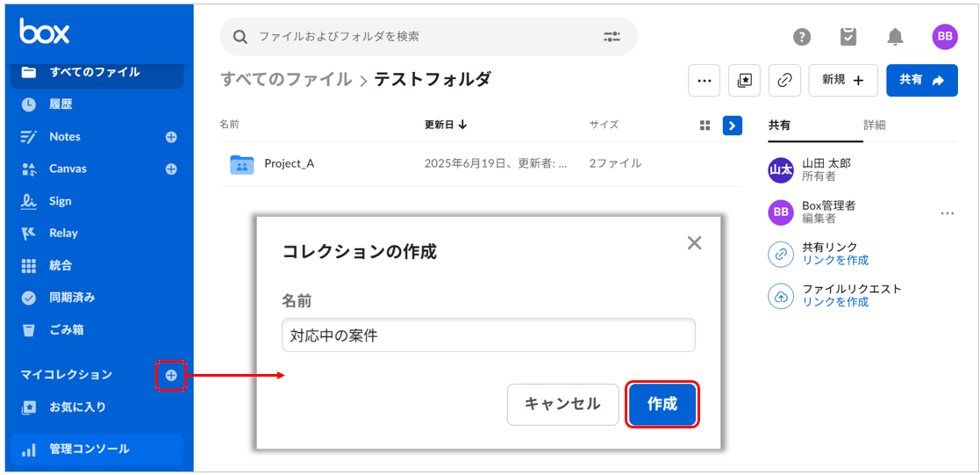Switch to the 詳細 tab
Screen dimensions: 980x475
click(x=875, y=125)
